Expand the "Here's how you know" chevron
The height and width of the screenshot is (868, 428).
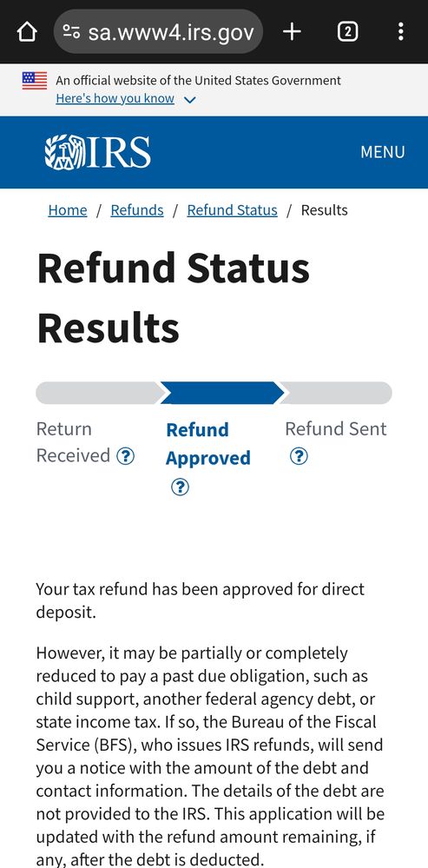[189, 100]
